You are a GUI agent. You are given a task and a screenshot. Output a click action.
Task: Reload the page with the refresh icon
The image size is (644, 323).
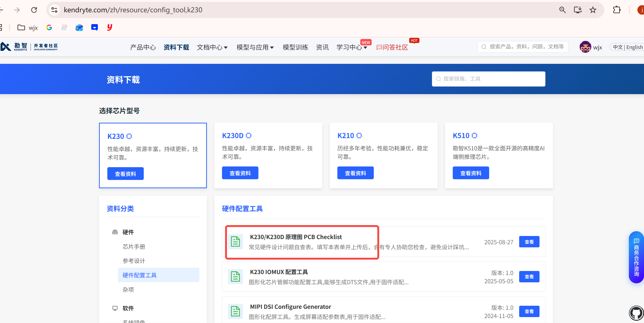tap(34, 10)
